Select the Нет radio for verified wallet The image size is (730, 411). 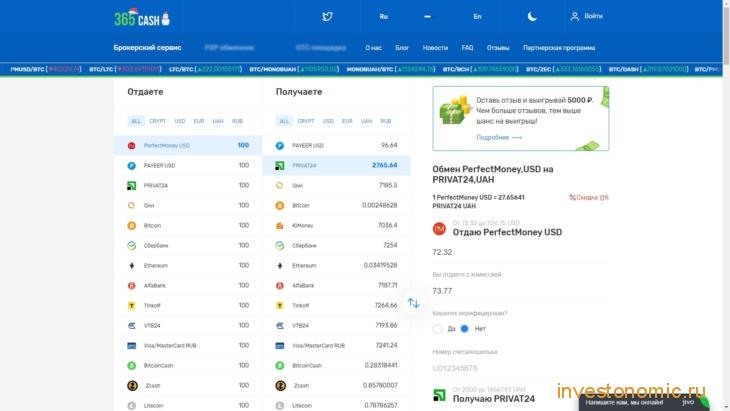(464, 329)
